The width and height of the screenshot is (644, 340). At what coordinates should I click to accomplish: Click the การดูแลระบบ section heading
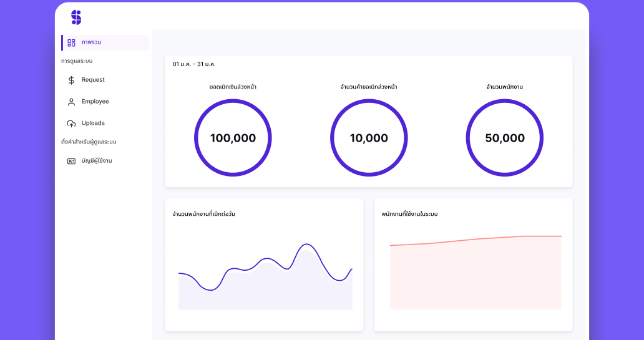77,61
